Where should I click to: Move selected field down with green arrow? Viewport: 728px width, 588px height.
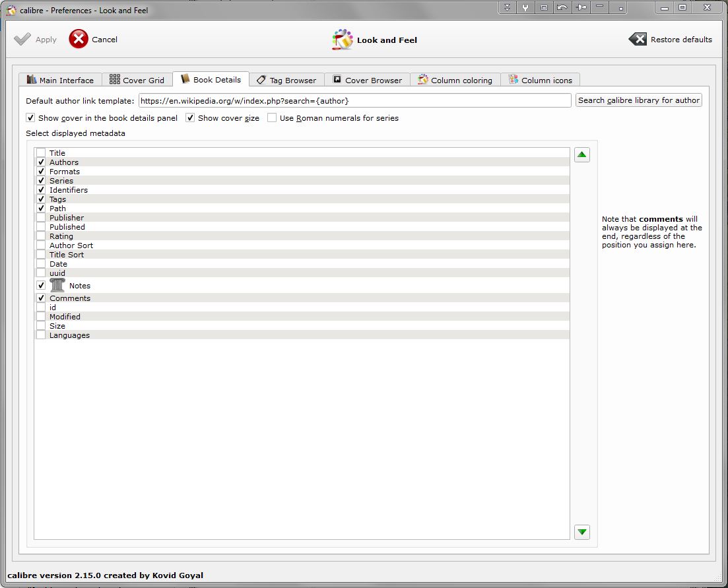[x=581, y=532]
